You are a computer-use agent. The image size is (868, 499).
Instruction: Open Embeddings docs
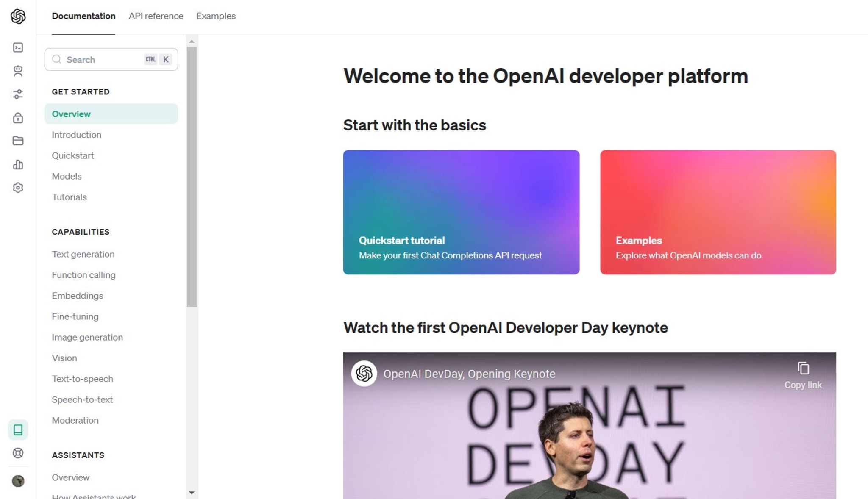(x=78, y=296)
